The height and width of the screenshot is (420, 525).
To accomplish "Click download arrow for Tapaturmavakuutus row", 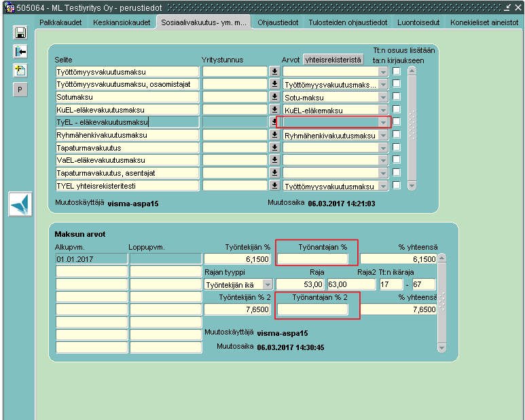I will click(x=274, y=147).
